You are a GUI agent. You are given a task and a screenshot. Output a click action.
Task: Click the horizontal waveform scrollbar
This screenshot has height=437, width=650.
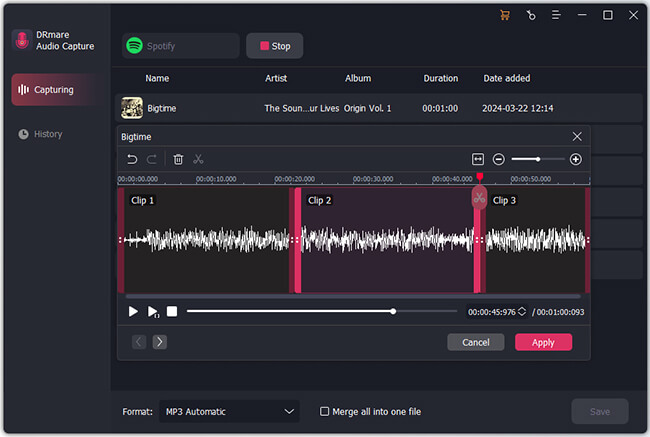[x=353, y=296]
